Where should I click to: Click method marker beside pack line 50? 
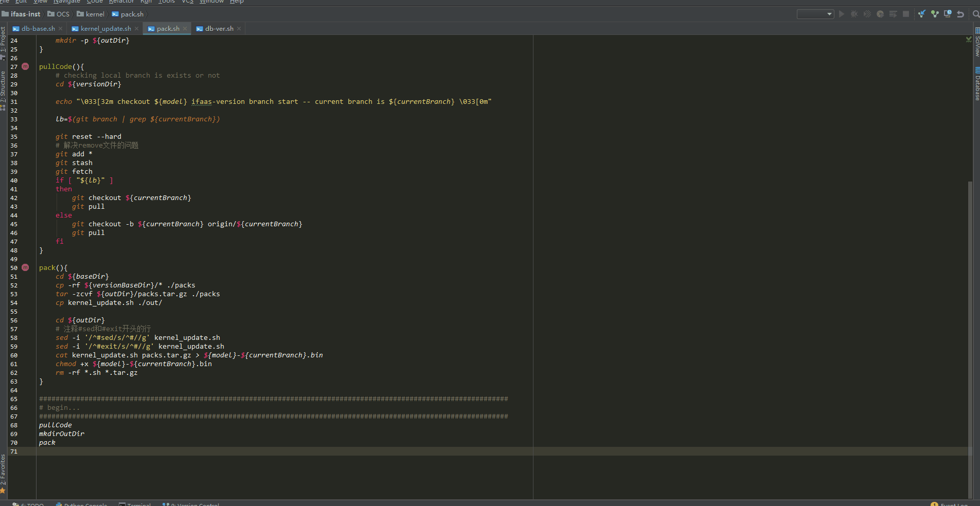coord(25,267)
